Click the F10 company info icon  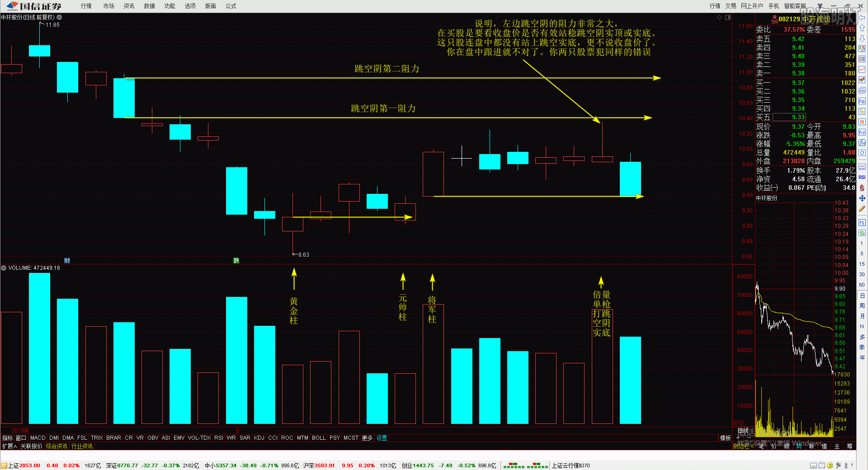[862, 101]
